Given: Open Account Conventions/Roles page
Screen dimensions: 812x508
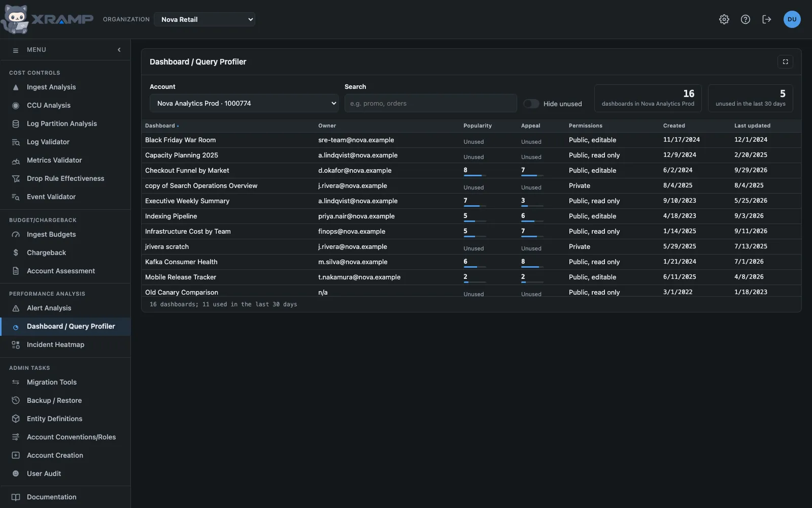Looking at the screenshot, I should tap(65, 437).
